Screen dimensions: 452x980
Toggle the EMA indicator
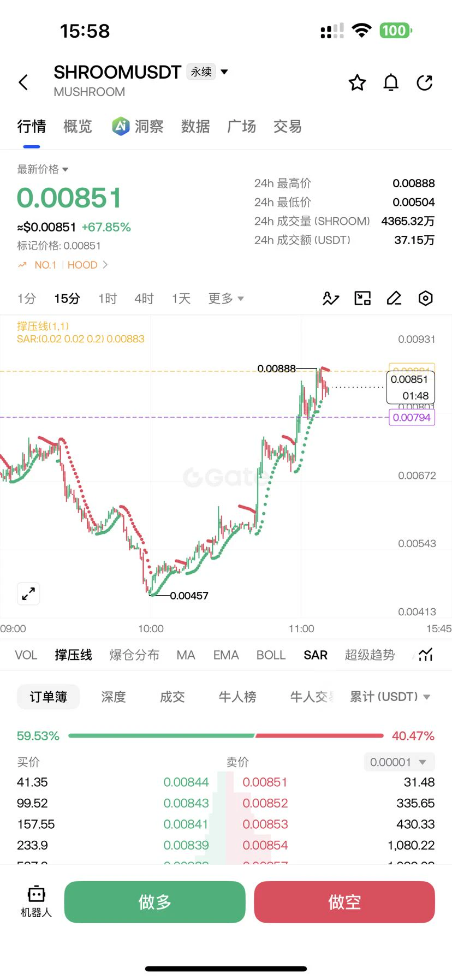pos(226,655)
